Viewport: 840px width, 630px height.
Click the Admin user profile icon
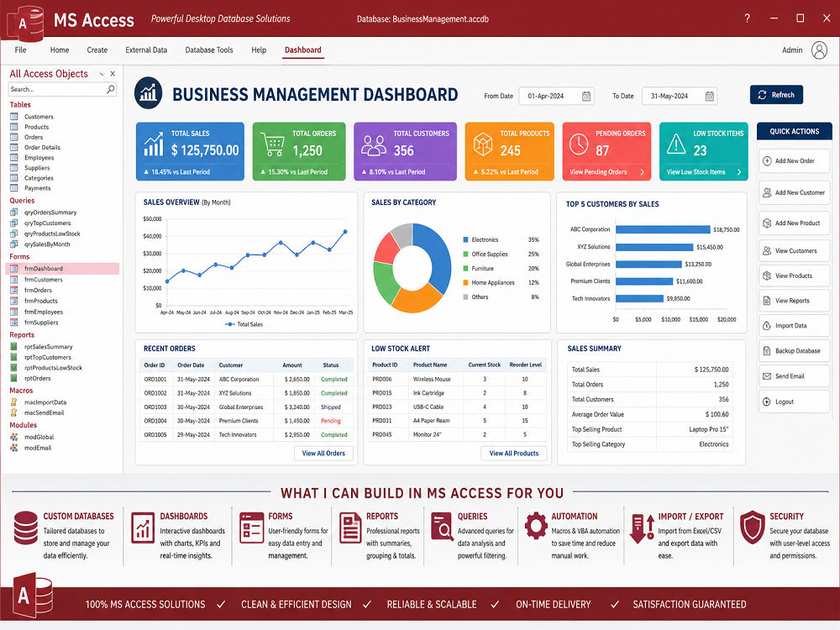point(819,50)
